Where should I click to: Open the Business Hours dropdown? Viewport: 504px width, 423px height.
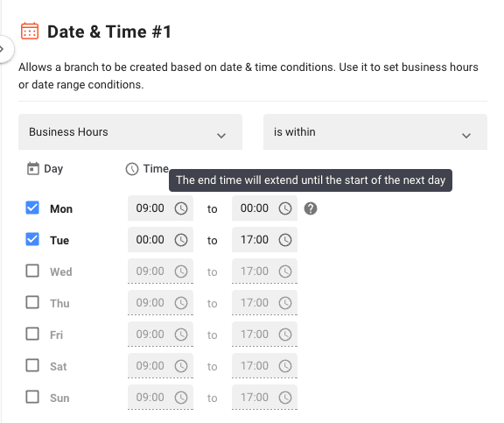click(130, 132)
